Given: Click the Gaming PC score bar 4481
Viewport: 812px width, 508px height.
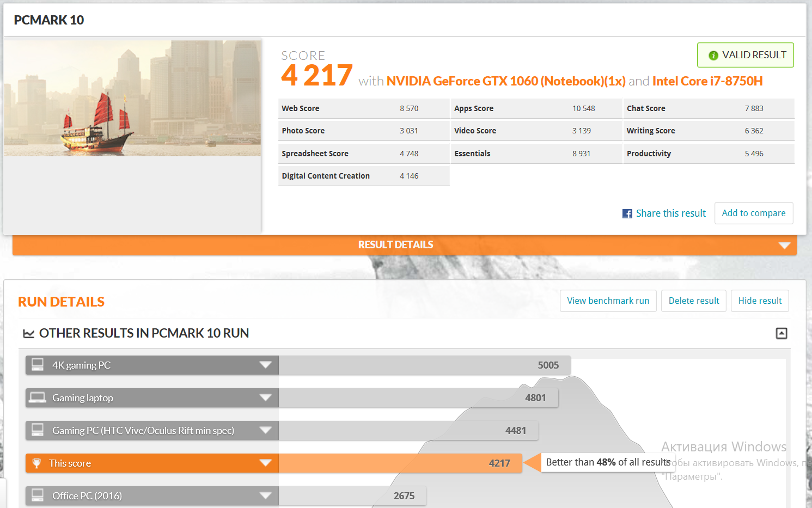Looking at the screenshot, I should coord(409,430).
